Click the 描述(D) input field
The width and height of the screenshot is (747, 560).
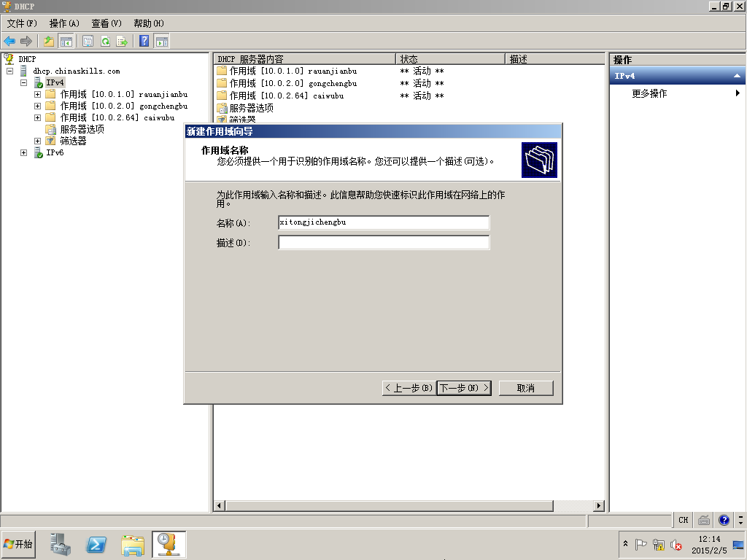[384, 242]
